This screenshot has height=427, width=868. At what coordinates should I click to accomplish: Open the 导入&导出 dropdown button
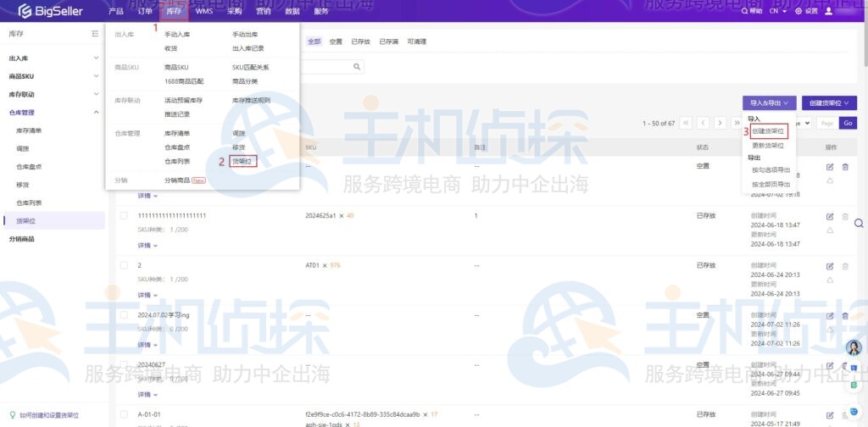click(770, 103)
